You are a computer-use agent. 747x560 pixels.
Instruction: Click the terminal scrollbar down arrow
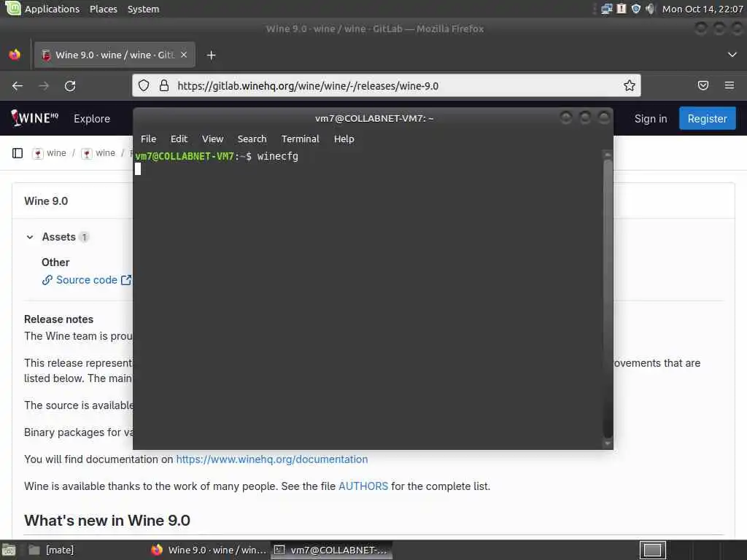point(608,444)
